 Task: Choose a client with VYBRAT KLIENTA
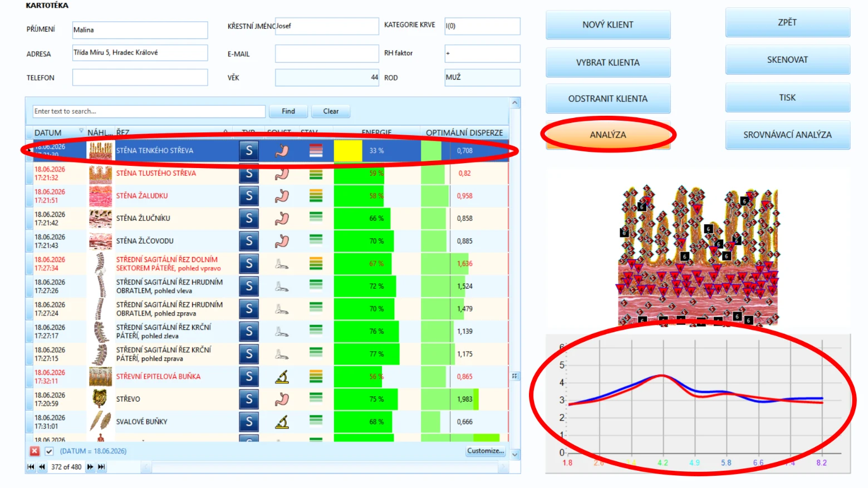pos(608,62)
